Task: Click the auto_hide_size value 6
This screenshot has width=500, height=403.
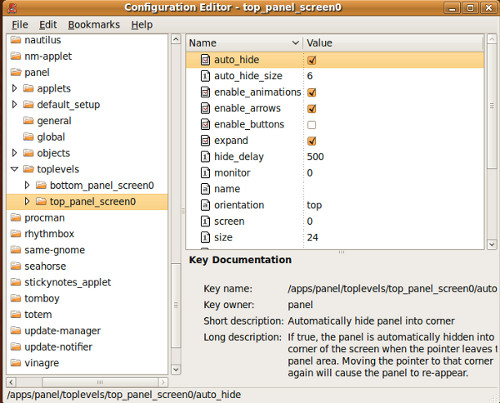Action: [x=310, y=76]
